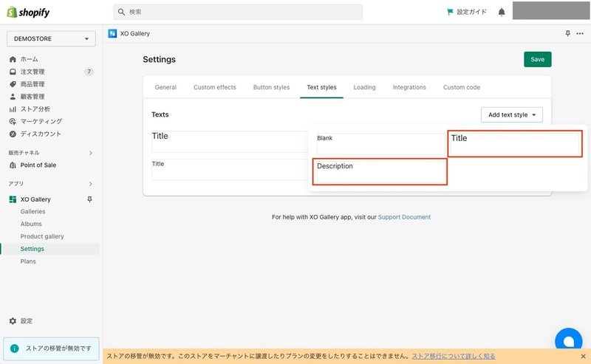Go to 商品管理 products
This screenshot has width=591, height=364.
(x=33, y=84)
